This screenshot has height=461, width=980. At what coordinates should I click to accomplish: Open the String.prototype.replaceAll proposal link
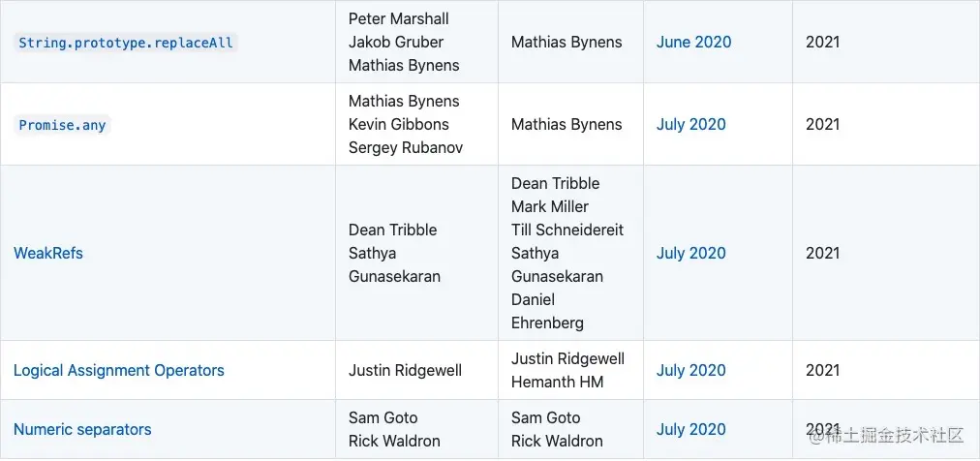(126, 43)
